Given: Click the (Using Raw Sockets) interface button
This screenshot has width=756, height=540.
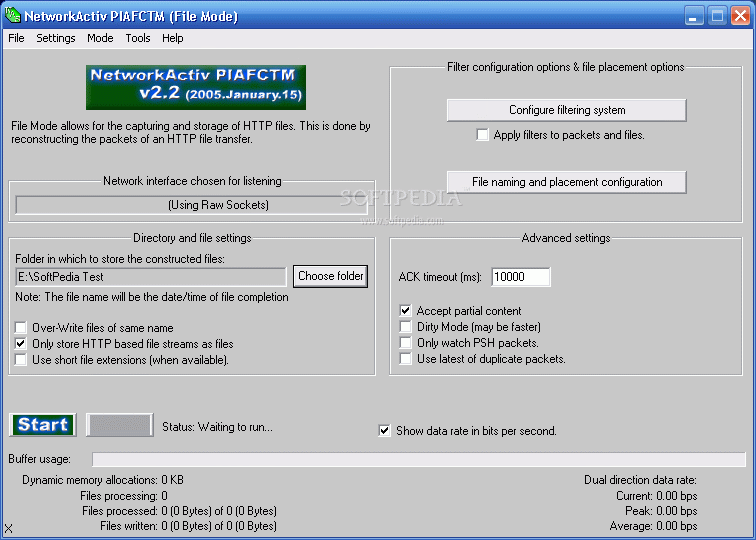Looking at the screenshot, I should pos(191,205).
